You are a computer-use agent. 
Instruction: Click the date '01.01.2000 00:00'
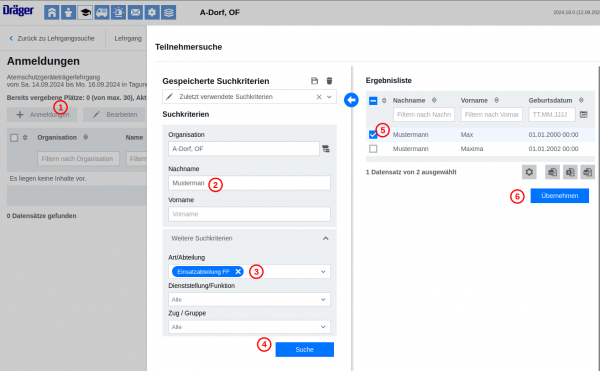[x=553, y=135]
